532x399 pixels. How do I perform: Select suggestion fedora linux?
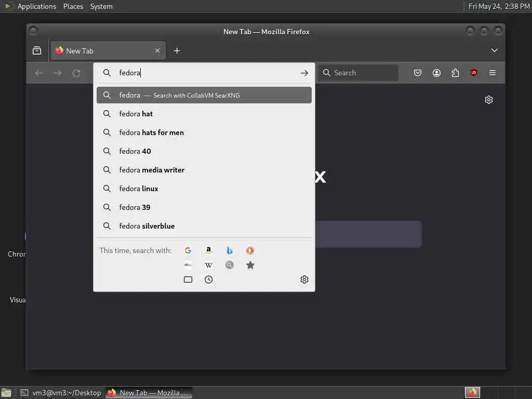[204, 188]
